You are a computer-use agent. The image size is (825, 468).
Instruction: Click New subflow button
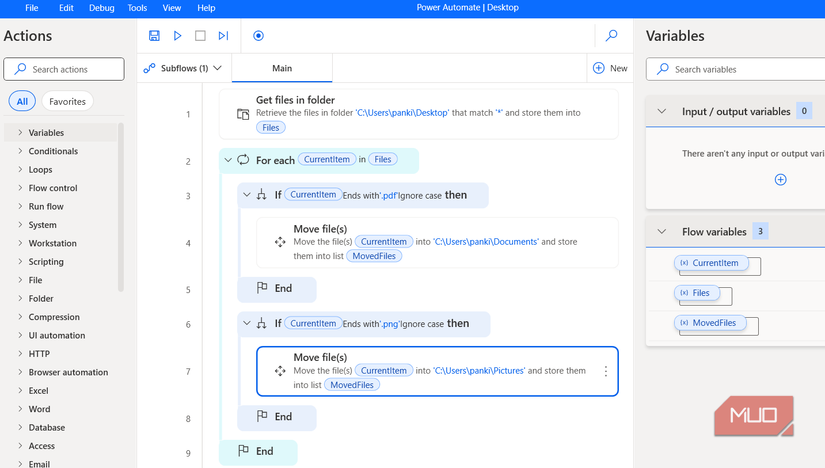(x=610, y=68)
